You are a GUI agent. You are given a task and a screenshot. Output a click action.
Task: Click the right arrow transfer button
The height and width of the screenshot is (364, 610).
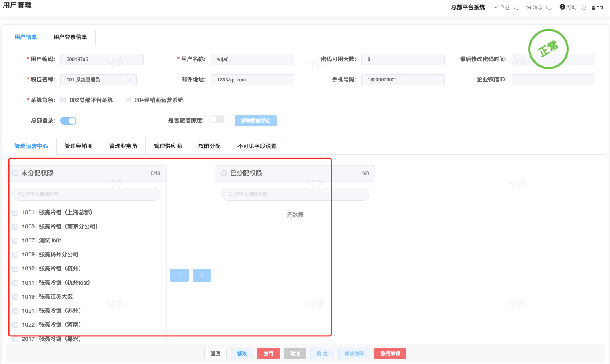pos(202,275)
